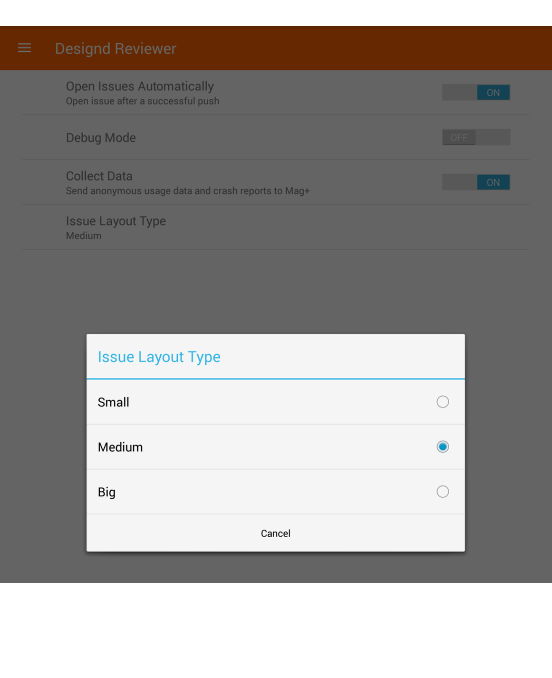Toggle the Debug Mode switch
552x678 pixels.
click(476, 138)
